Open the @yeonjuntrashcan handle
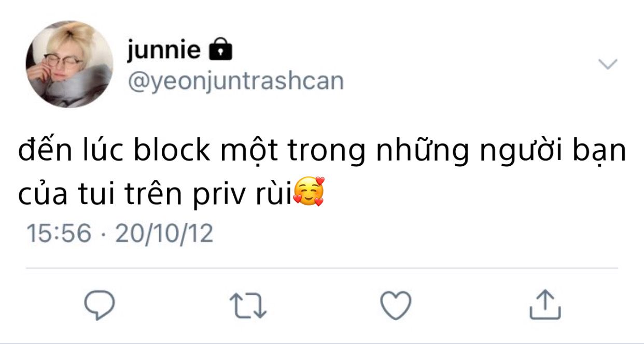 (235, 81)
